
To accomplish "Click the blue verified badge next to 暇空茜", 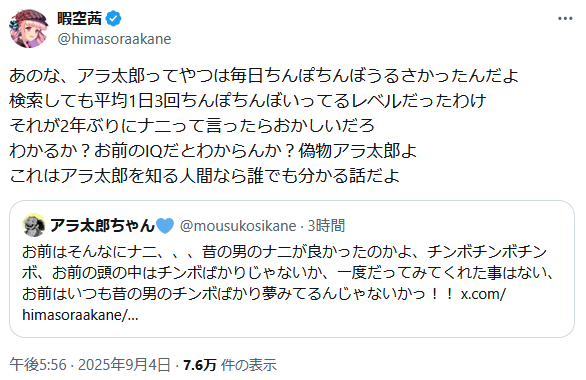I will click(114, 18).
